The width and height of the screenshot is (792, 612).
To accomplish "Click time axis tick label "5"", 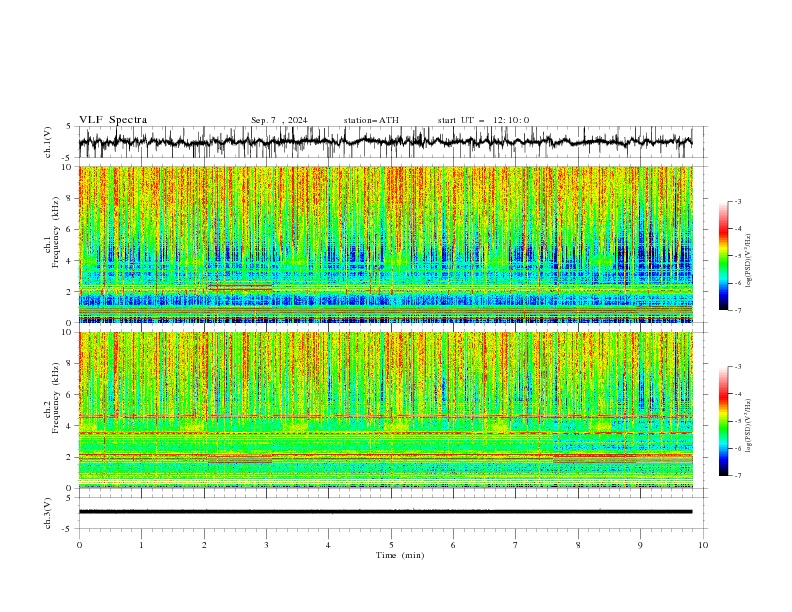I will pos(391,545).
